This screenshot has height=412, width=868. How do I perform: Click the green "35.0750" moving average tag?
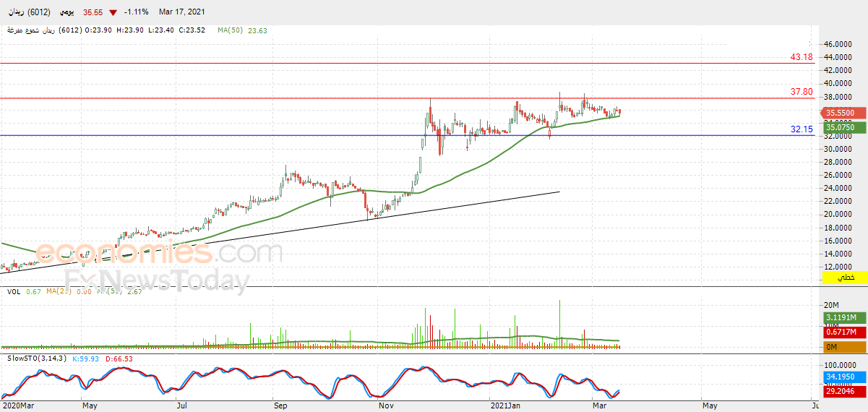(845, 126)
